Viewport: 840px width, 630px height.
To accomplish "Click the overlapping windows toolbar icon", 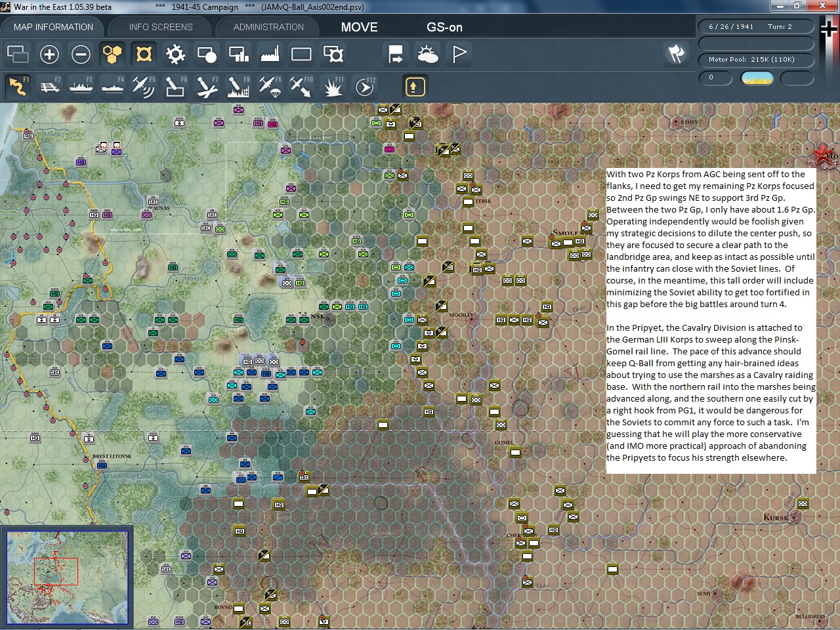I will [x=18, y=54].
